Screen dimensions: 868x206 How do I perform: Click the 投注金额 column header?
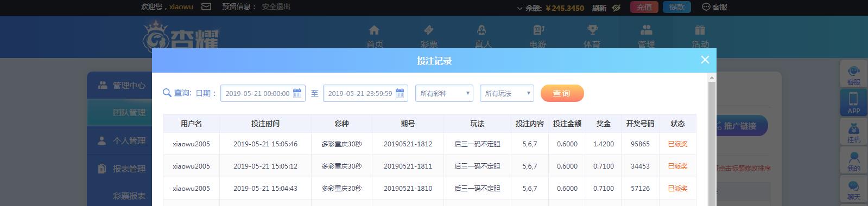click(x=567, y=124)
